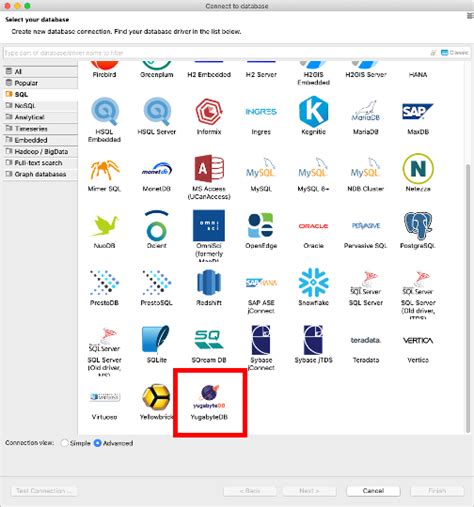This screenshot has height=507, width=474.
Task: Pick the MySQL 8+ driver
Action: (313, 174)
